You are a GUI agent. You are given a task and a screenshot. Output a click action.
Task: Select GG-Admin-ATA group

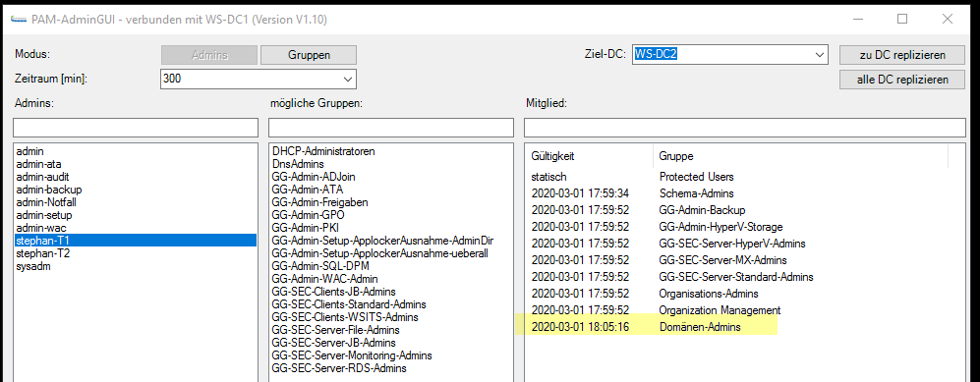pyautogui.click(x=391, y=190)
